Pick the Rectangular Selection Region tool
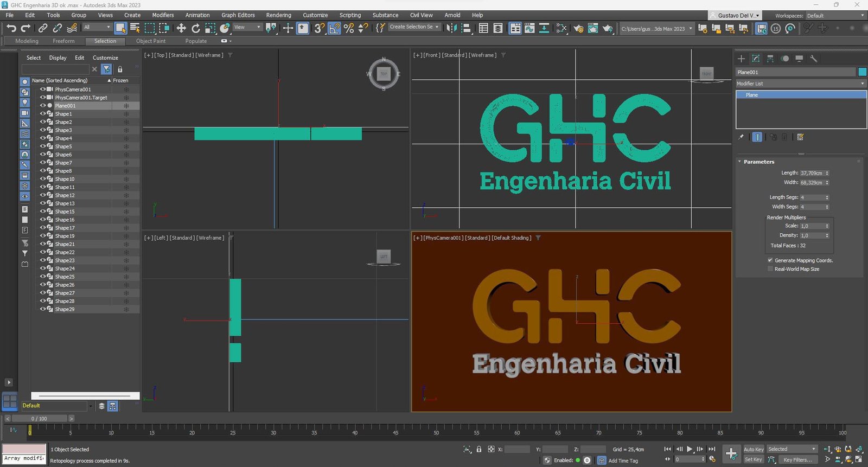 point(150,28)
